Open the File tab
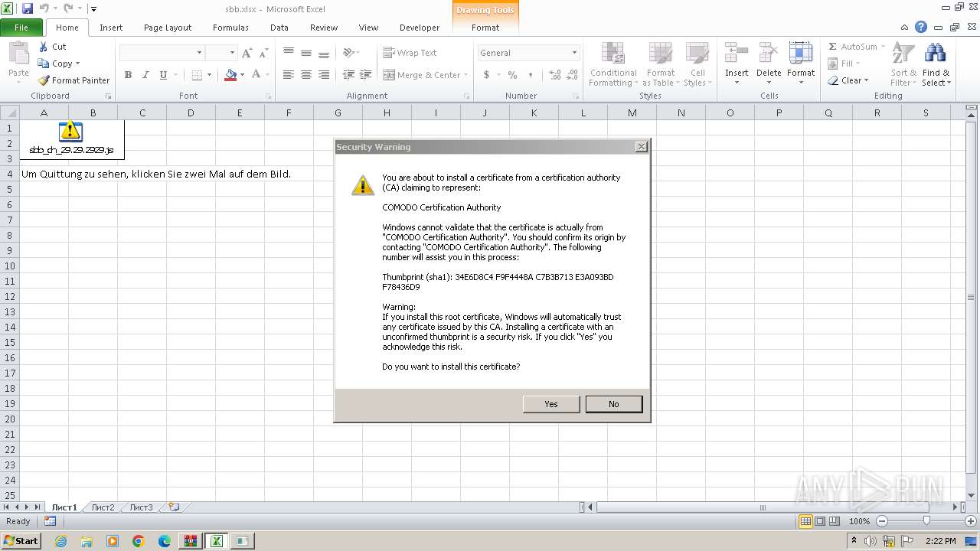The image size is (980, 551). (21, 28)
